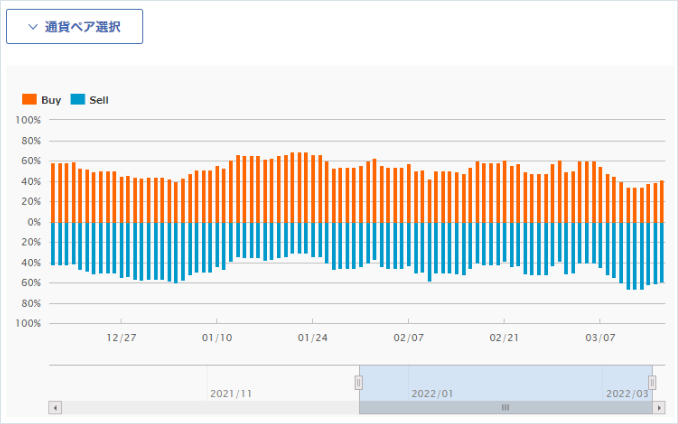Click the 12/27 date label on the x-axis
The height and width of the screenshot is (424, 678).
(x=121, y=338)
